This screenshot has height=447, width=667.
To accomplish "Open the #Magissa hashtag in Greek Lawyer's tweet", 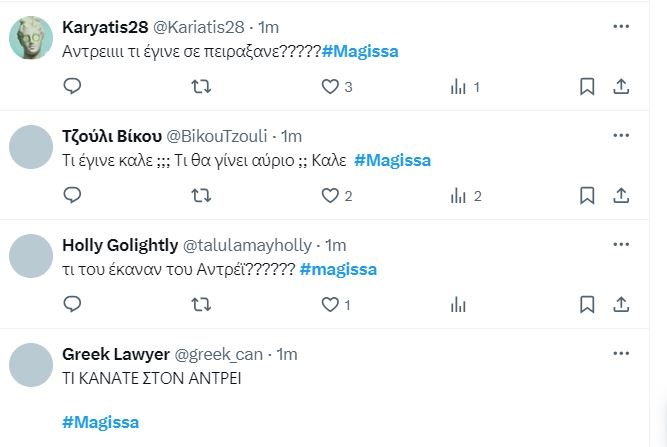I will pyautogui.click(x=100, y=422).
